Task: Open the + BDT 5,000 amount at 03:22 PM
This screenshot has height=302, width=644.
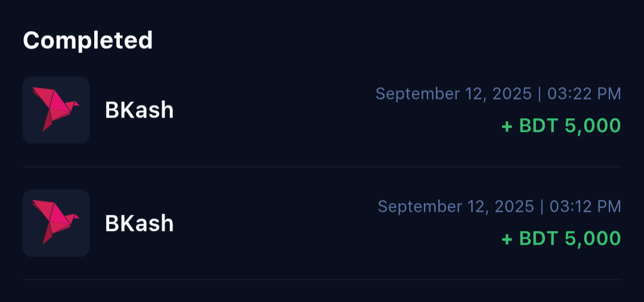Action: point(561,126)
